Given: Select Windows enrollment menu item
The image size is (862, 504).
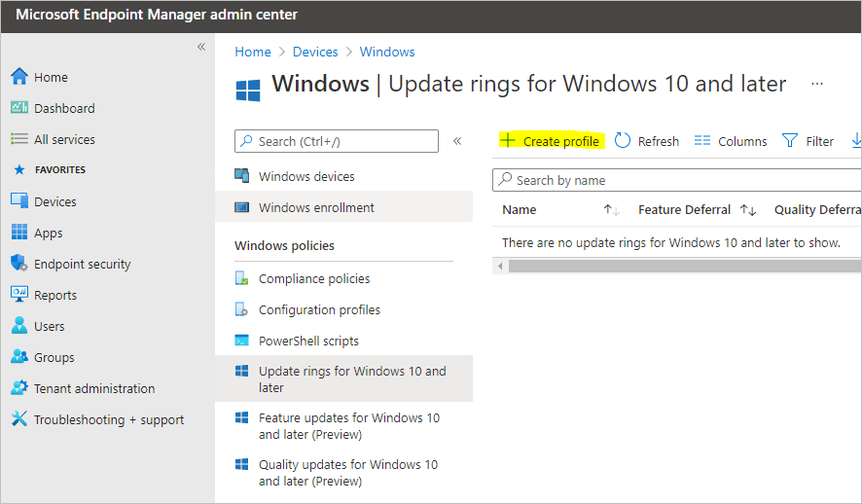Looking at the screenshot, I should tap(343, 207).
